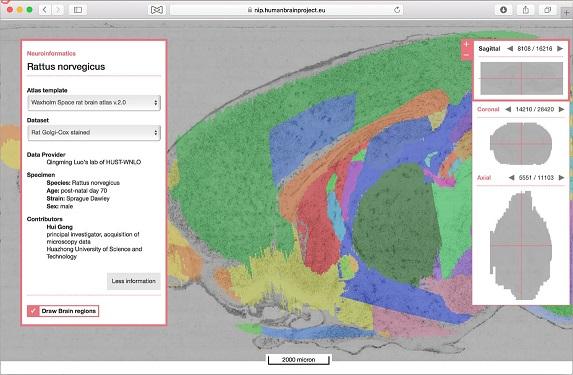Screen dimensions: 573x375
Task: Click the 2000 micron scale bar
Action: (299, 360)
